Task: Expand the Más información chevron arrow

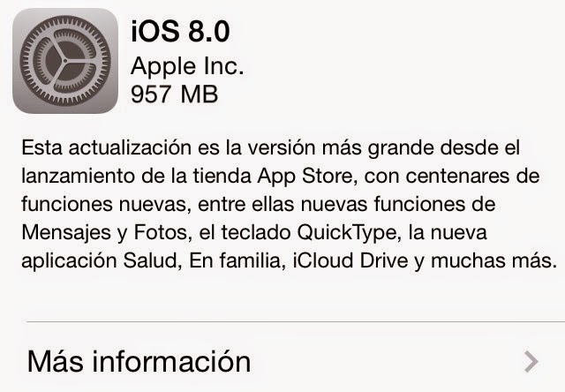Action: click(x=531, y=361)
